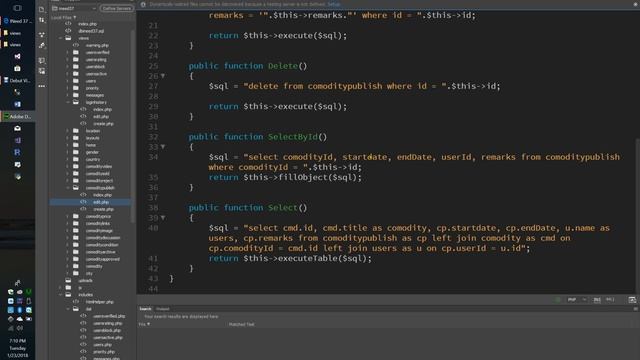Open Debut Video taskbar item

pyautogui.click(x=17, y=80)
